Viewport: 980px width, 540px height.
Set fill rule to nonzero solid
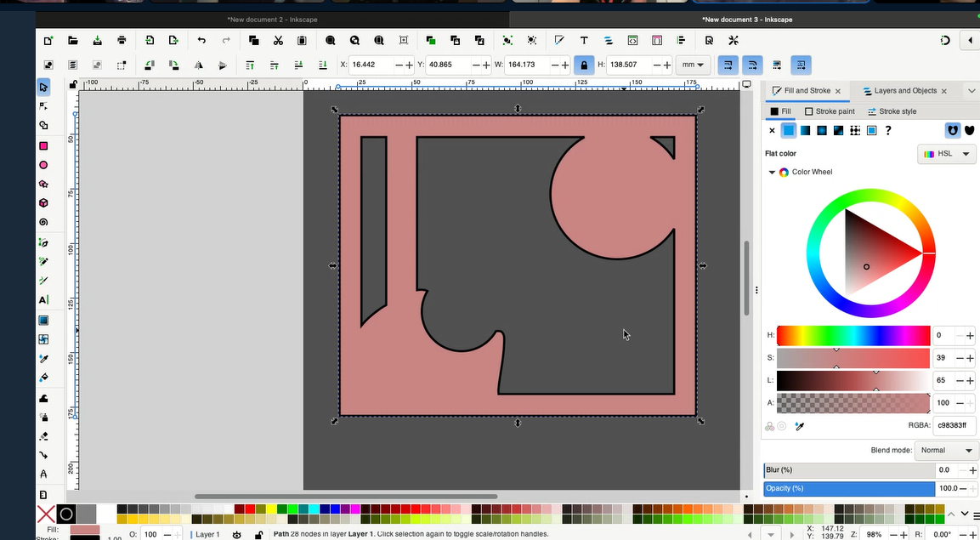pyautogui.click(x=969, y=130)
